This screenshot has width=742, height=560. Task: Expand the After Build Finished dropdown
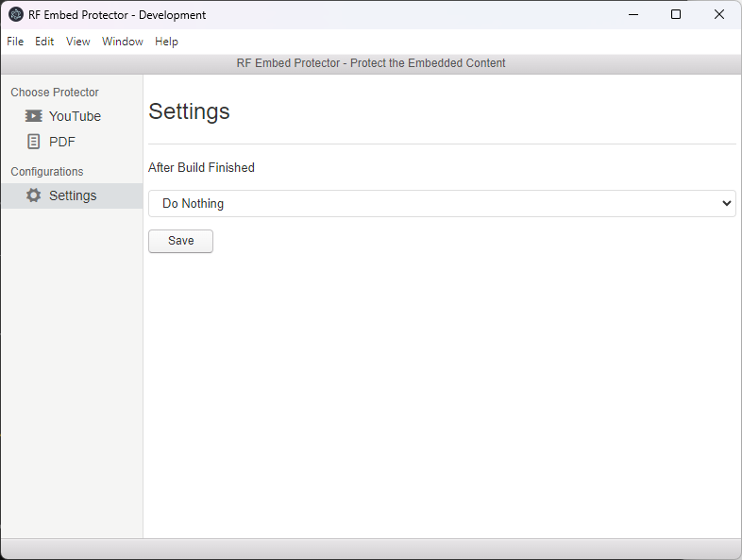click(442, 204)
